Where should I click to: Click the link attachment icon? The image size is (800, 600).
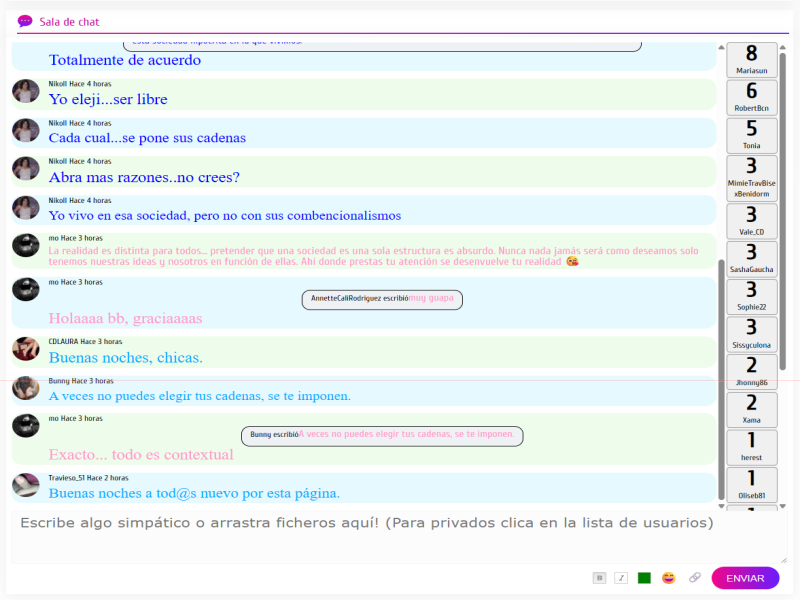(695, 578)
